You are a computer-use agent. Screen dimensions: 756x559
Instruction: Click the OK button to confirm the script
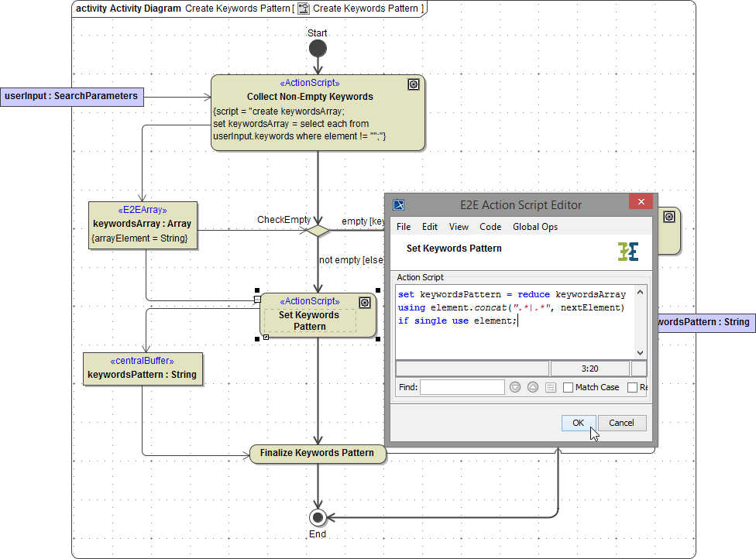(x=578, y=423)
